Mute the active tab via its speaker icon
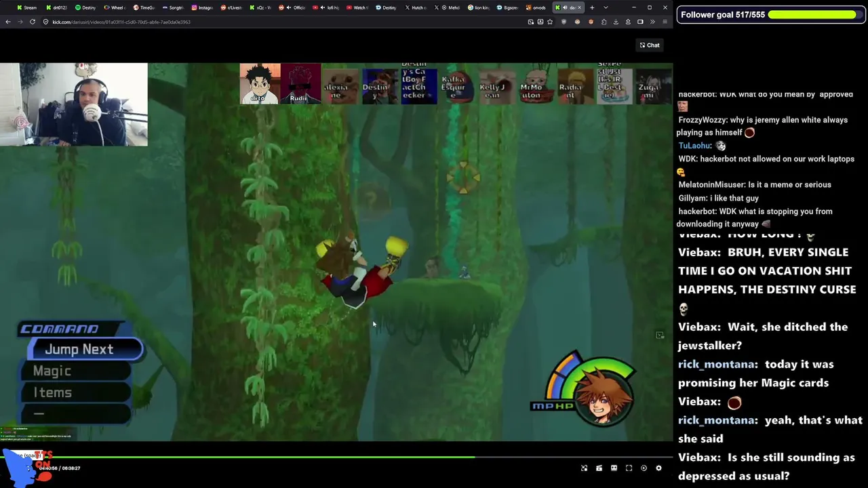The height and width of the screenshot is (488, 868). point(564,7)
